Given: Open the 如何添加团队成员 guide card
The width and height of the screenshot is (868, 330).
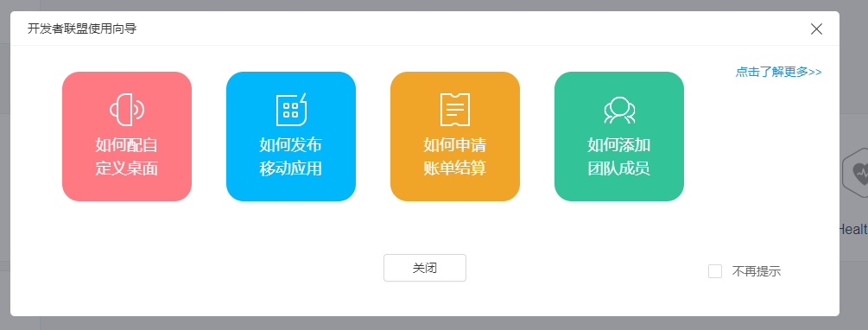Looking at the screenshot, I should (x=619, y=136).
